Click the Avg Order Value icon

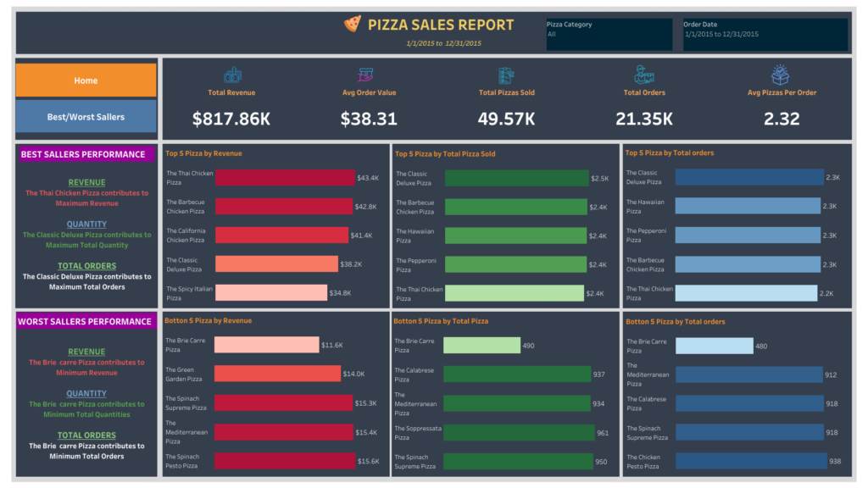pyautogui.click(x=368, y=75)
